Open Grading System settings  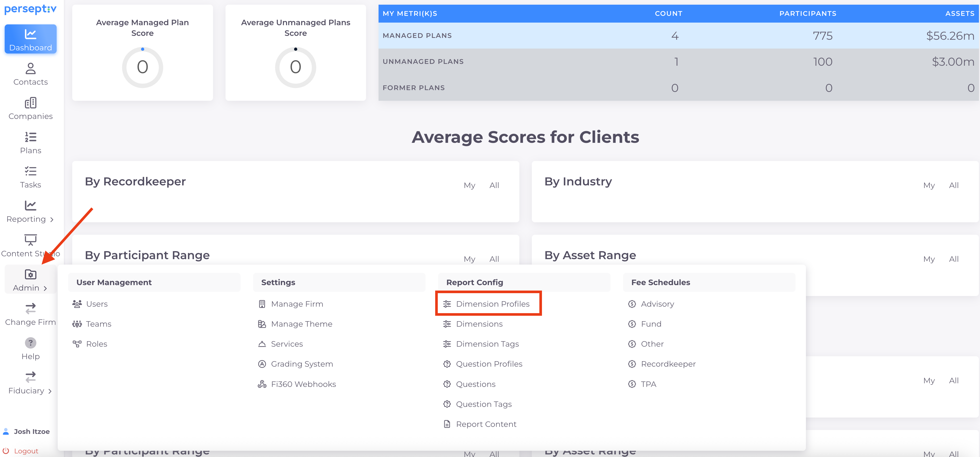tap(302, 364)
